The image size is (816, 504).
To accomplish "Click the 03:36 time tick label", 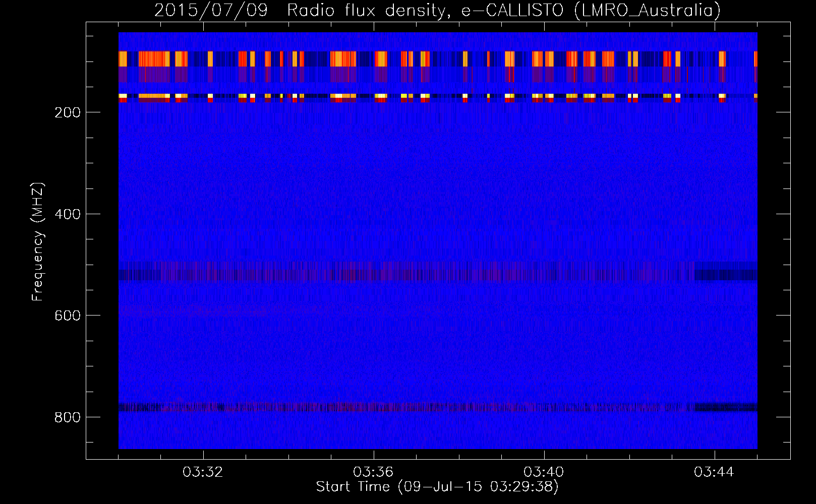I will click(373, 472).
